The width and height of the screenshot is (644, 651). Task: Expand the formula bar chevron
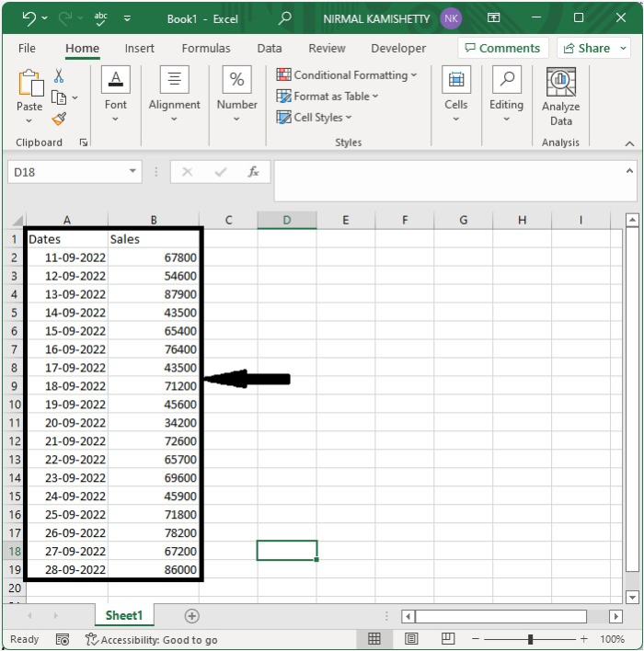tap(629, 171)
